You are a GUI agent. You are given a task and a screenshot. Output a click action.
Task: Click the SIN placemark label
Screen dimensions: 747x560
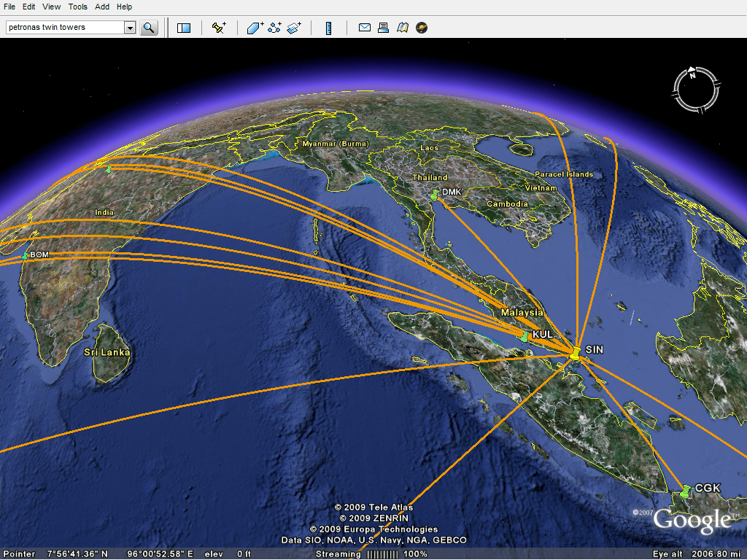(x=594, y=349)
